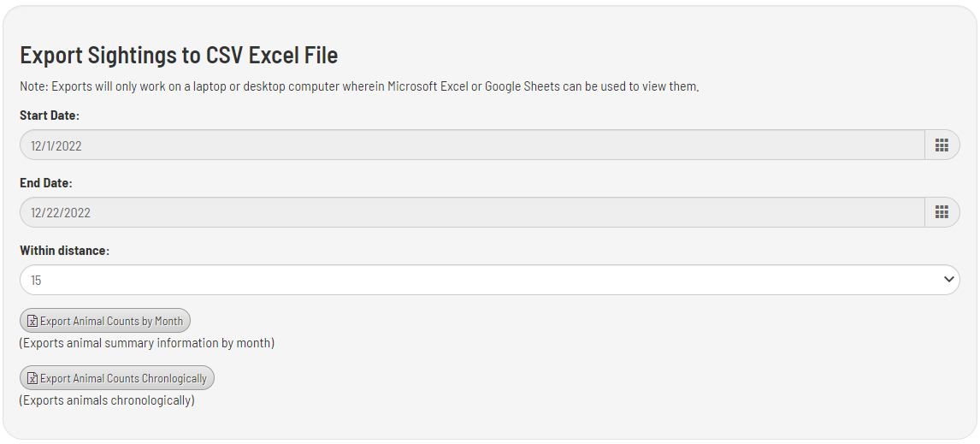Click the 'Exports animal summary information by month' text

146,343
